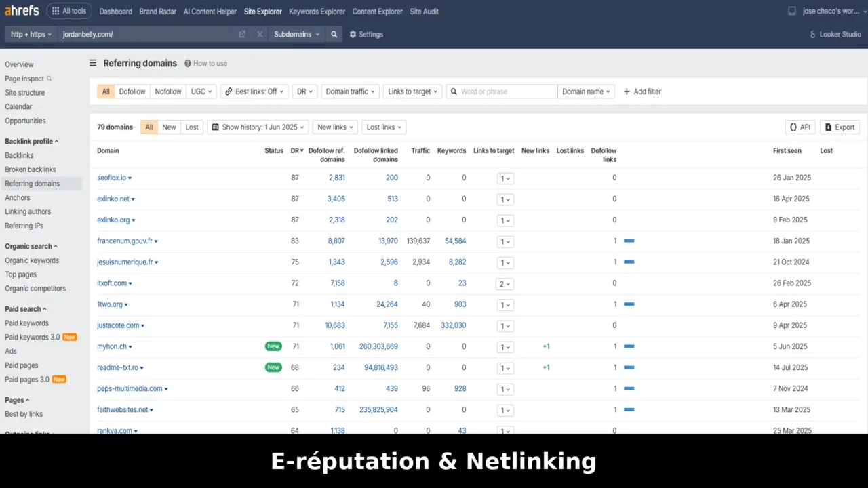Screen dimensions: 868x488
Task: Open the All tools grid menu
Action: click(x=69, y=11)
